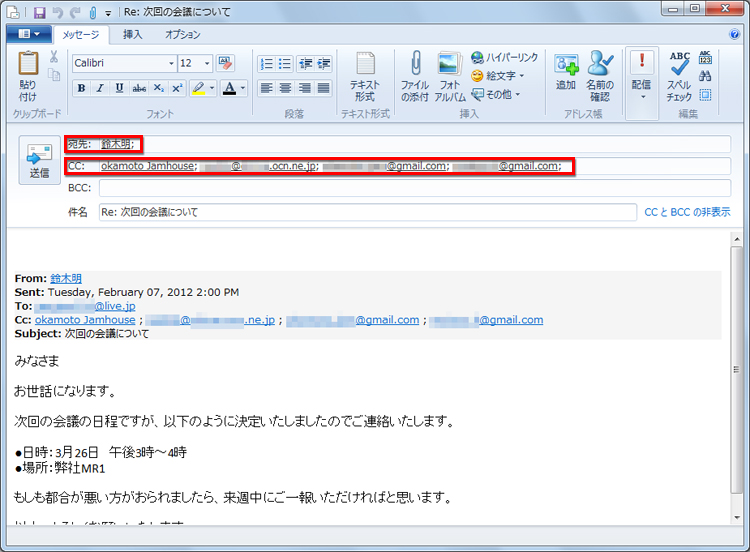Select 鈴木明 recipient in To field
This screenshot has height=552, width=750.
(x=118, y=144)
